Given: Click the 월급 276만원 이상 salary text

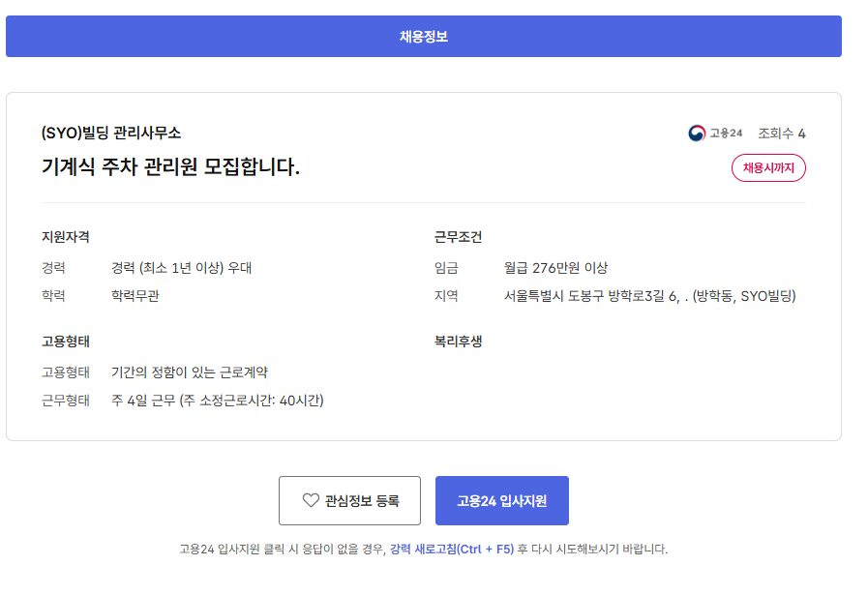Looking at the screenshot, I should coord(556,268).
